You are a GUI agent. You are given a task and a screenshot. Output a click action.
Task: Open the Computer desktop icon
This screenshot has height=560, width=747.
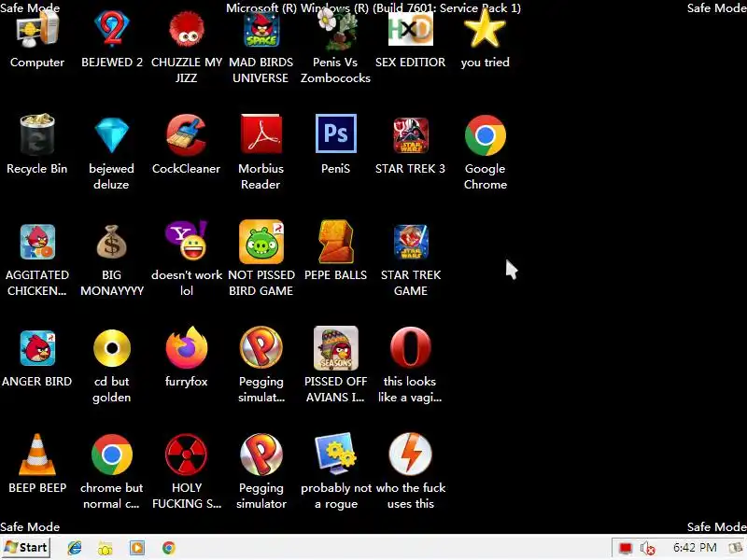(x=37, y=30)
